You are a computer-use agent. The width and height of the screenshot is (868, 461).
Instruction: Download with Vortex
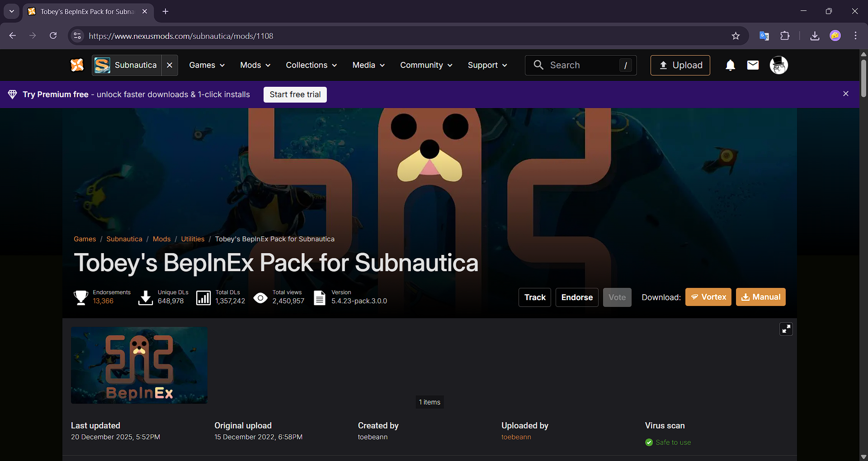(x=708, y=297)
